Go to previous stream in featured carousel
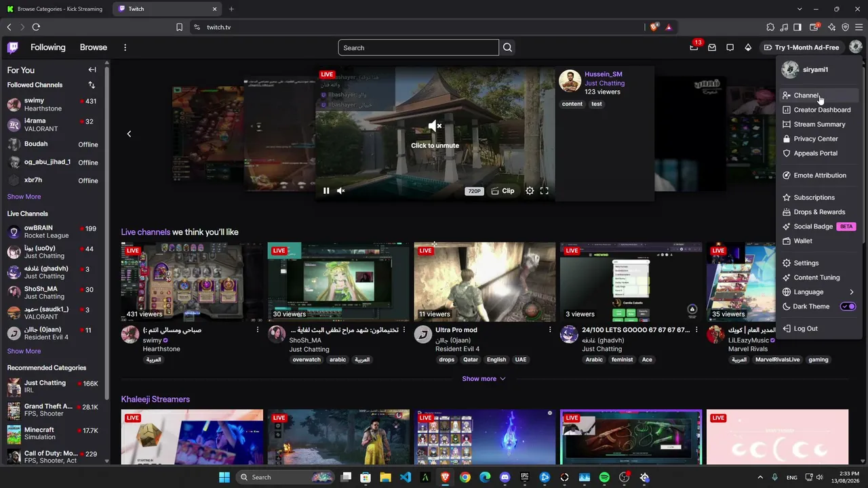The width and height of the screenshot is (868, 488). (129, 134)
